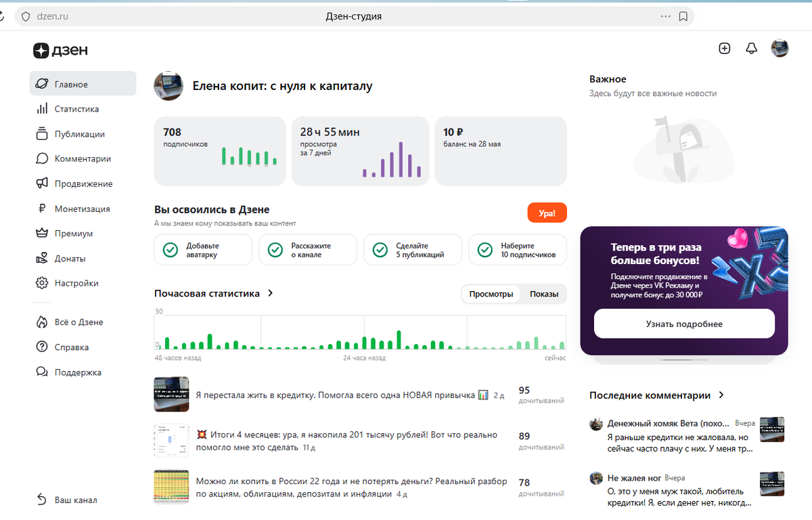Screen dimensions: 812x520
Task: Open Монетизация ruble icon
Action: coord(42,209)
